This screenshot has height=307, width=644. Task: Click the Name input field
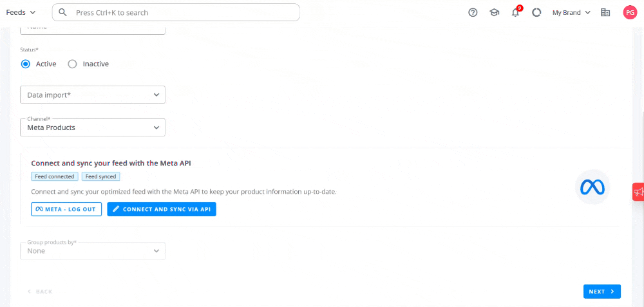(x=93, y=30)
